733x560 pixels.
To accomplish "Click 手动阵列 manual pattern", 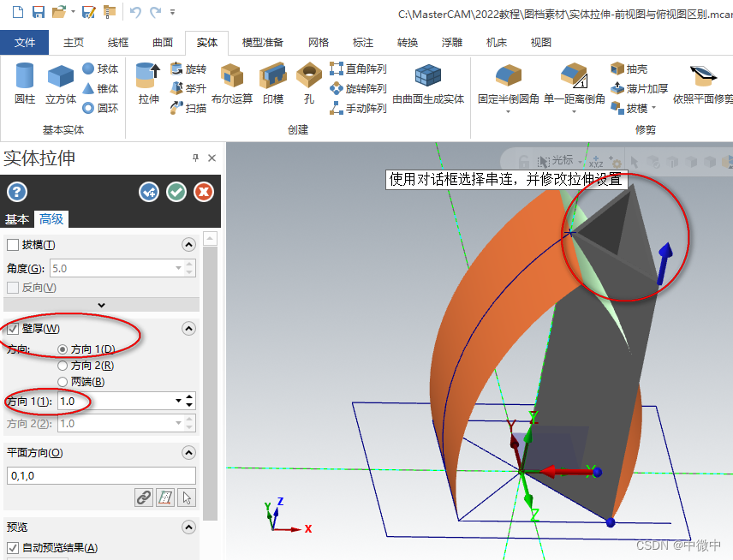I will tap(358, 108).
